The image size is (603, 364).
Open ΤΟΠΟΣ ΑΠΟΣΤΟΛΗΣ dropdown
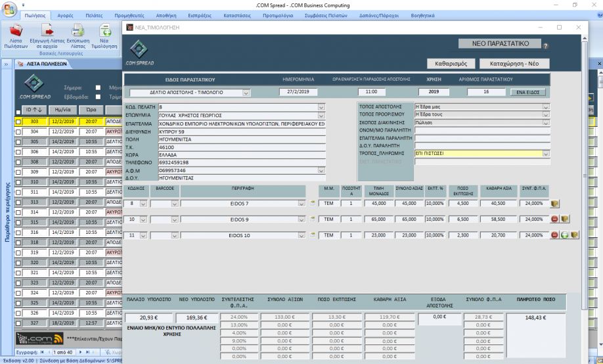tap(546, 106)
